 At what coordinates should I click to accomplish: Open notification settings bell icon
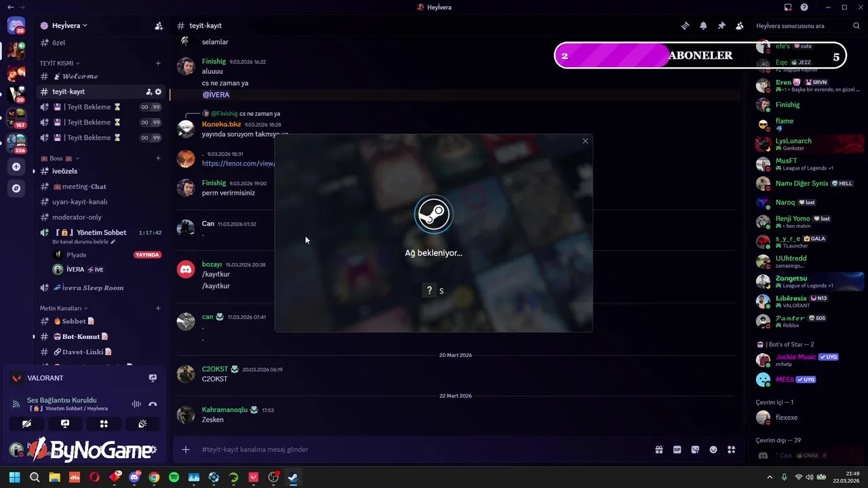tap(703, 26)
